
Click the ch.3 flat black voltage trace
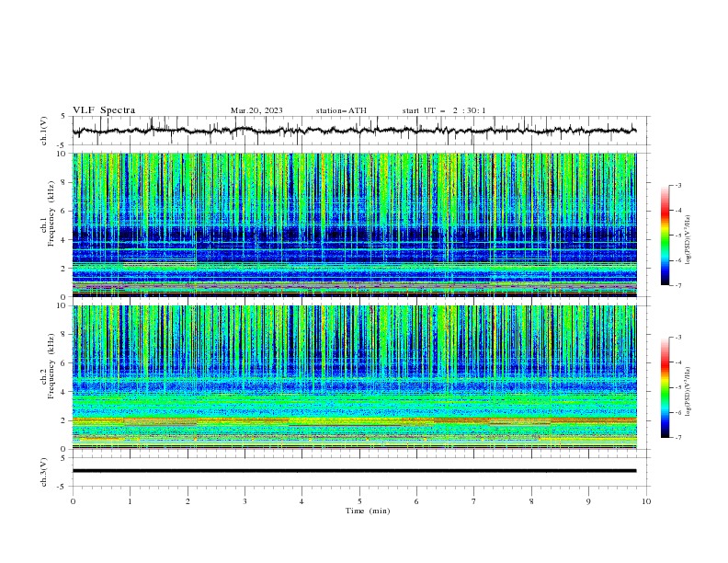(354, 471)
